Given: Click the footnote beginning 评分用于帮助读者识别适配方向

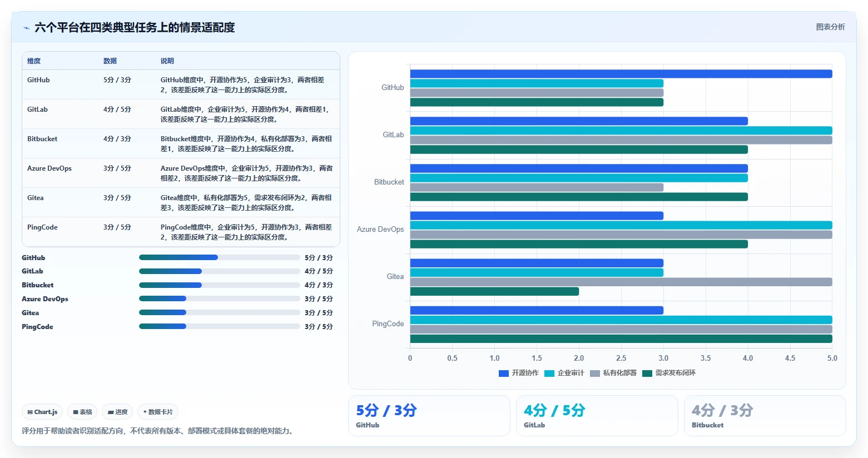Looking at the screenshot, I should pyautogui.click(x=157, y=431).
